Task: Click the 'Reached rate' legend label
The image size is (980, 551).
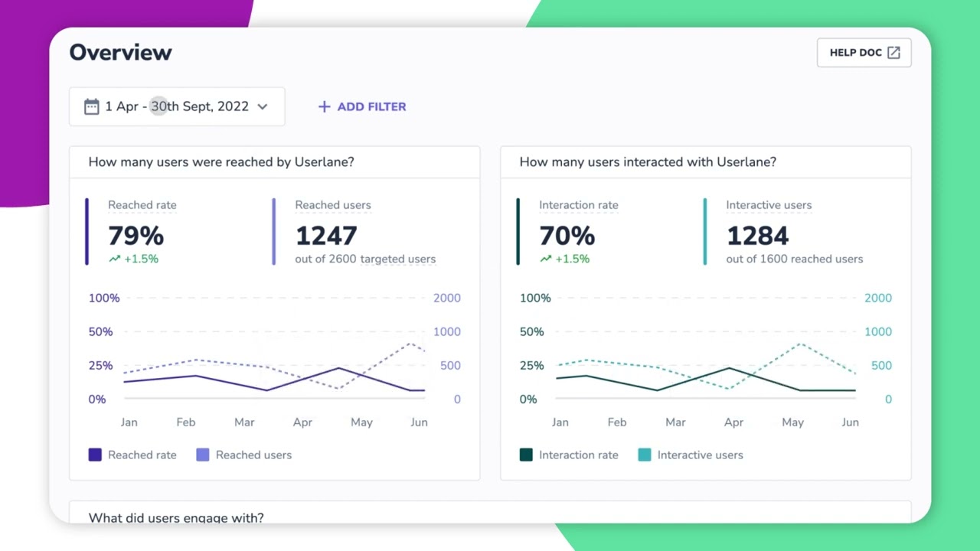Action: click(x=142, y=455)
